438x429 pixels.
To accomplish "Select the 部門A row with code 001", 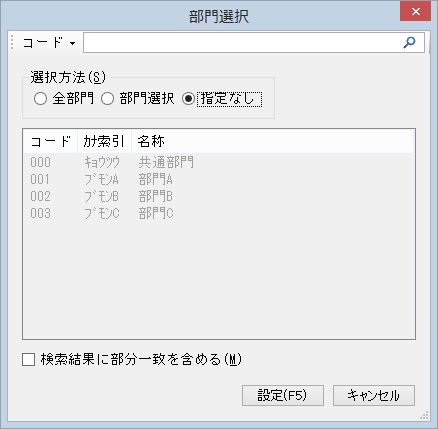I will [219, 179].
